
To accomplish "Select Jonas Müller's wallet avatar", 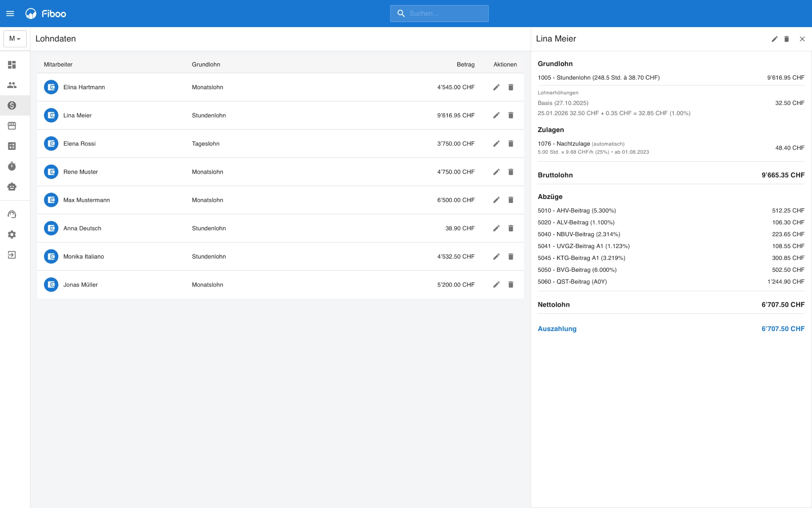I will click(51, 284).
